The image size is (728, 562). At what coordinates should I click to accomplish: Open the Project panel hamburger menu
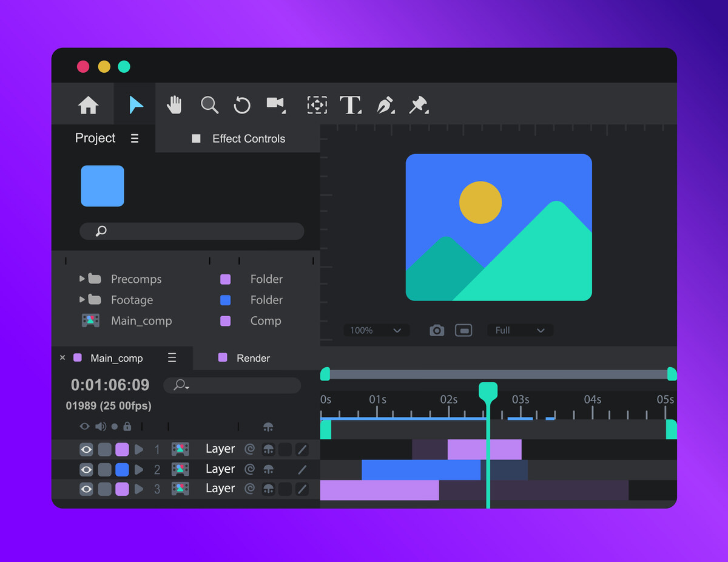pos(135,138)
